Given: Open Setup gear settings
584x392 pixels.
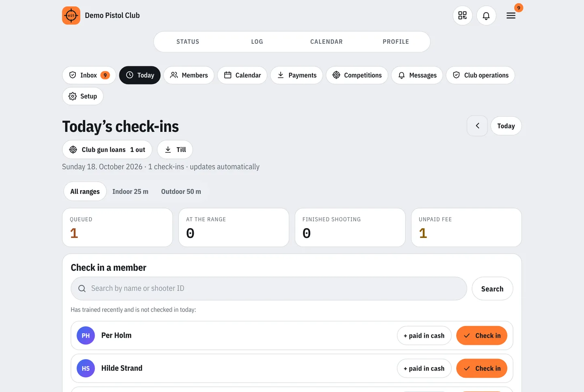Looking at the screenshot, I should pyautogui.click(x=83, y=96).
